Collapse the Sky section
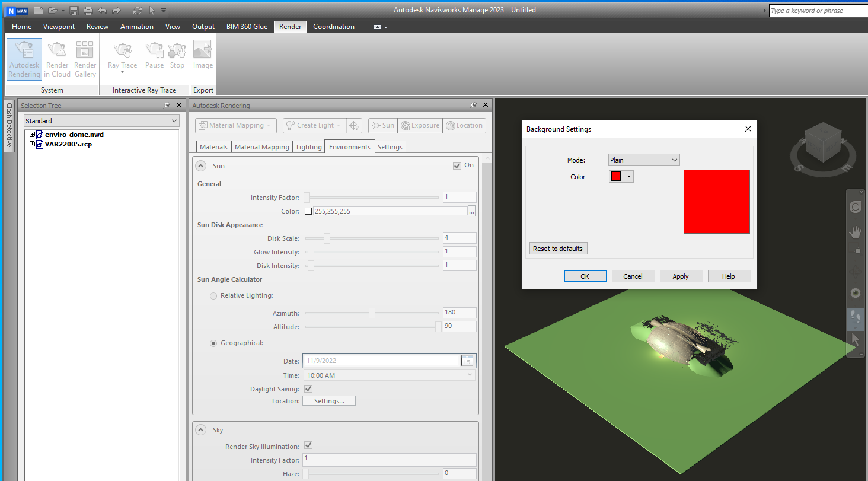 pyautogui.click(x=202, y=430)
